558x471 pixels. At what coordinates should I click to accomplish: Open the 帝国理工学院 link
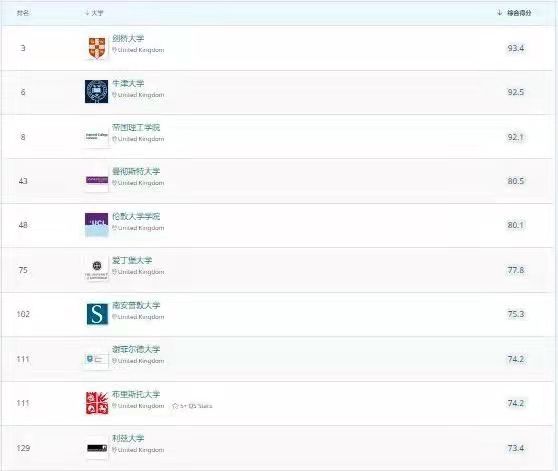(x=136, y=127)
